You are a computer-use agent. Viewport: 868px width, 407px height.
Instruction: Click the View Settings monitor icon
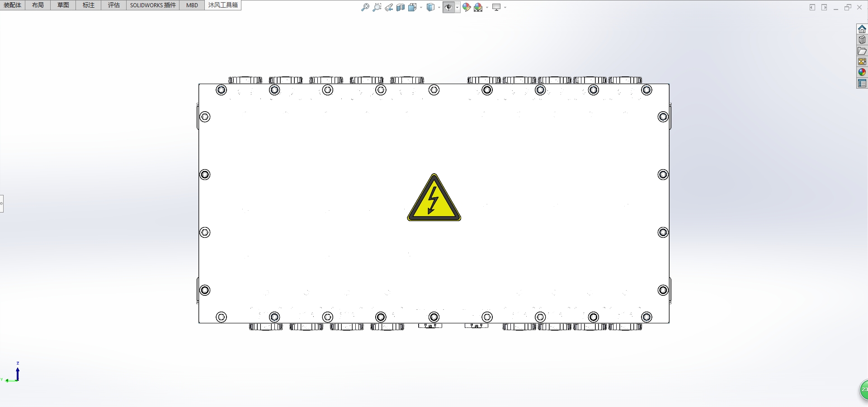click(496, 7)
